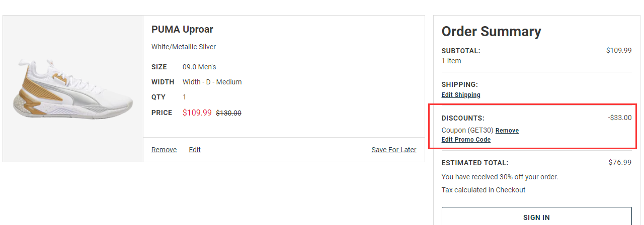Select the -$33.00 discount amount
This screenshot has width=644, height=225.
point(619,118)
